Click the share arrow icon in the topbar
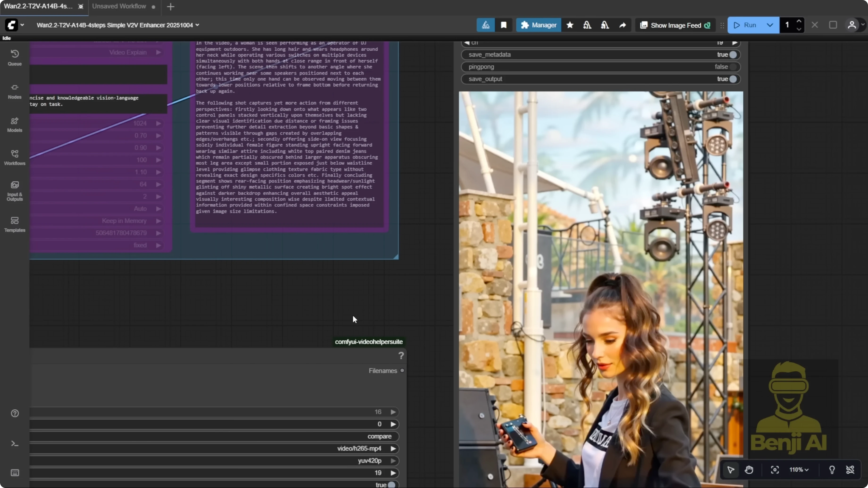This screenshot has width=868, height=488. [x=623, y=25]
